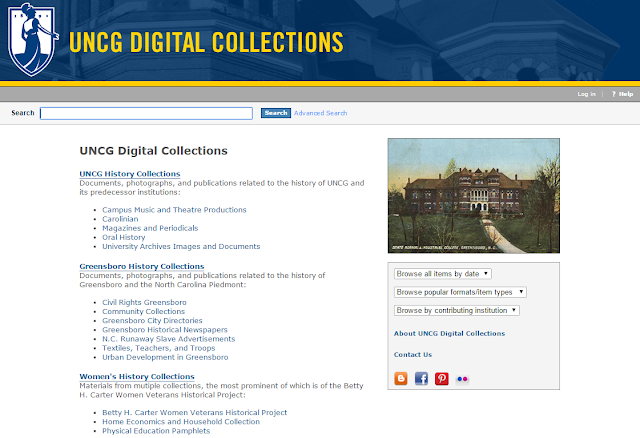Open Campus Music and Theatre Productions
The height and width of the screenshot is (438, 640).
coord(174,210)
